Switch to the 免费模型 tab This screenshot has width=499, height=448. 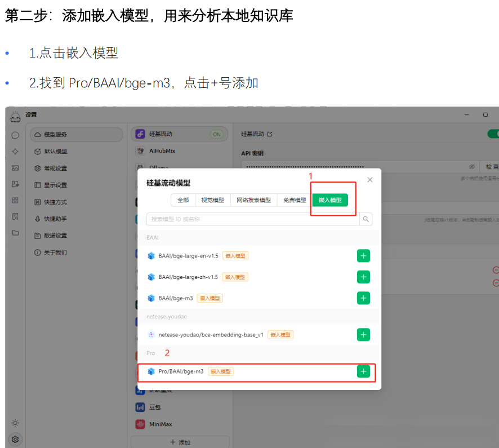[x=294, y=200]
